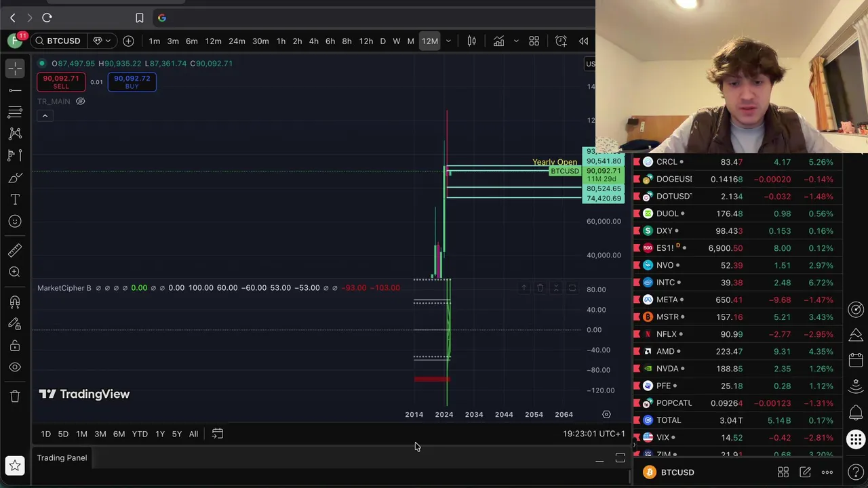This screenshot has height=488, width=868.
Task: Click the trash icon to remove drawings
Action: [x=15, y=396]
